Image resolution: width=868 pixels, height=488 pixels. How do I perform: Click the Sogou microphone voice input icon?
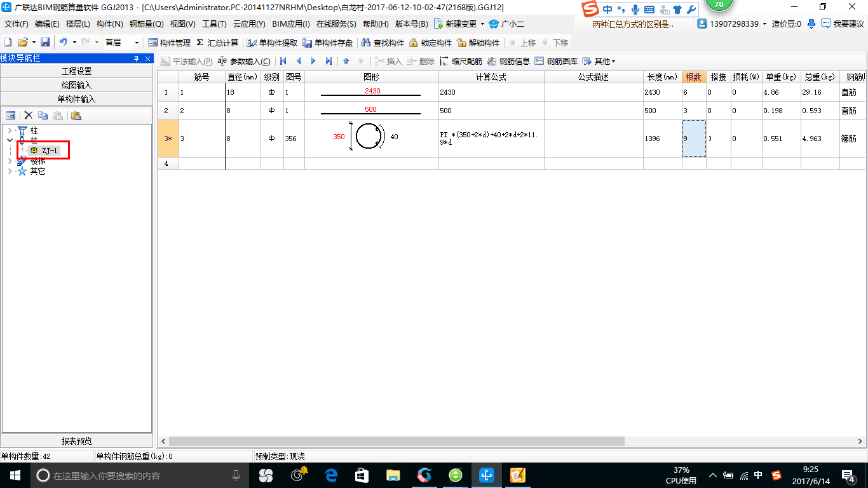[x=635, y=10]
